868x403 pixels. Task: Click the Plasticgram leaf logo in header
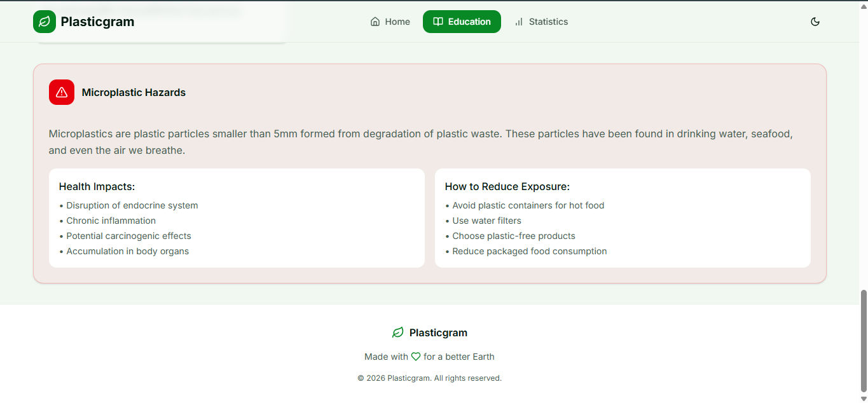click(x=45, y=22)
